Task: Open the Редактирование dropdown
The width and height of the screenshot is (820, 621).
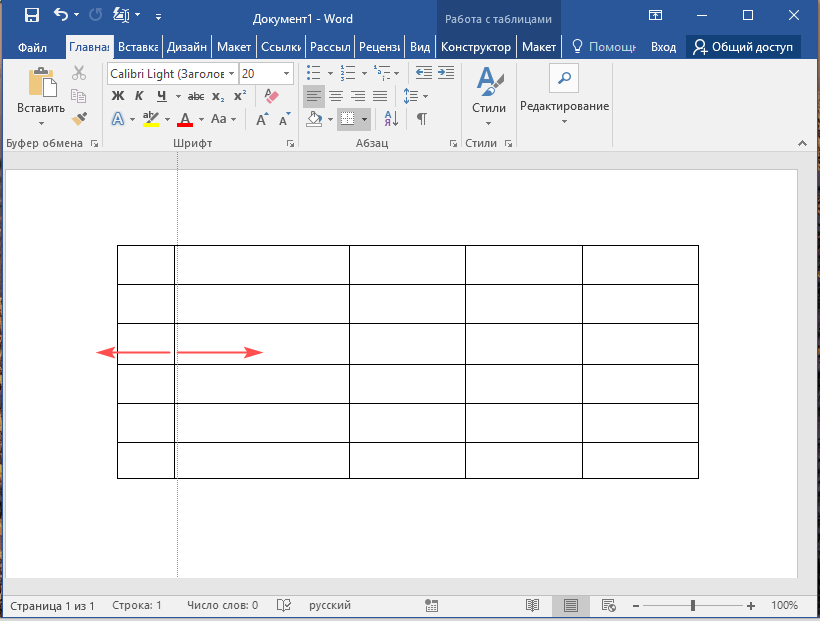Action: (x=564, y=106)
